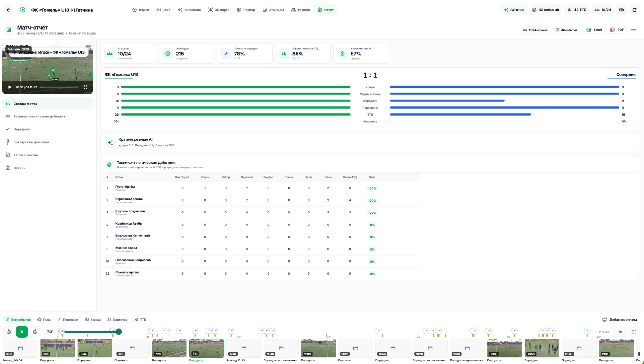Click the camera icon in top bar

pyautogui.click(x=622, y=10)
